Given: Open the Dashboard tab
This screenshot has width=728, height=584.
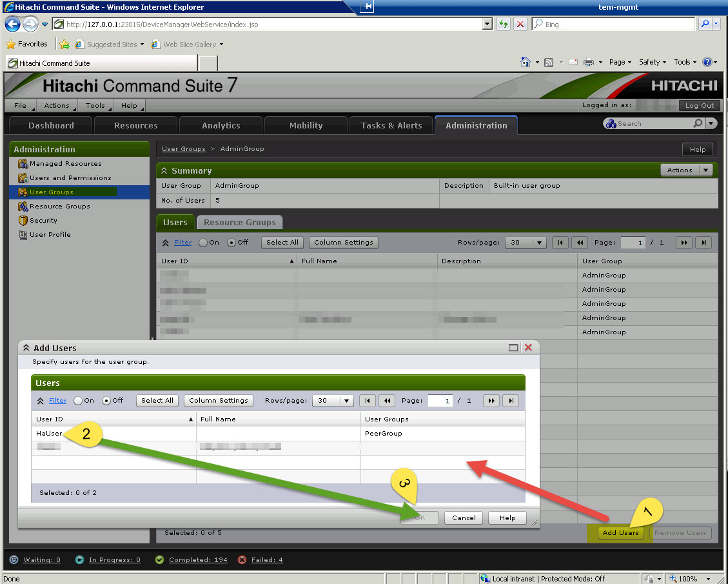Looking at the screenshot, I should point(51,125).
